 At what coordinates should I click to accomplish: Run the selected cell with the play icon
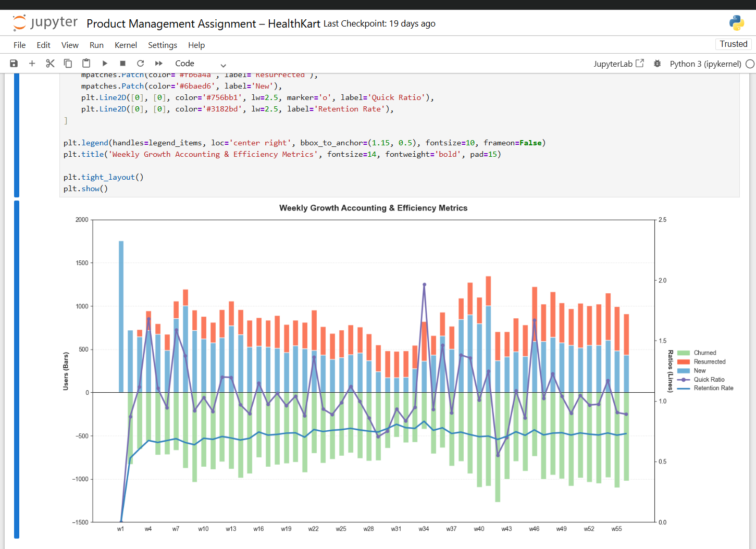pos(105,63)
